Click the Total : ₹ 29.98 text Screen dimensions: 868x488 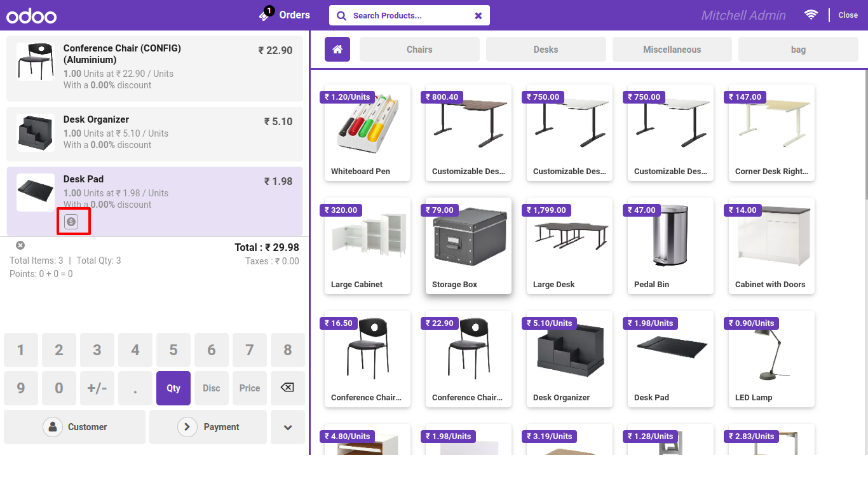click(267, 248)
